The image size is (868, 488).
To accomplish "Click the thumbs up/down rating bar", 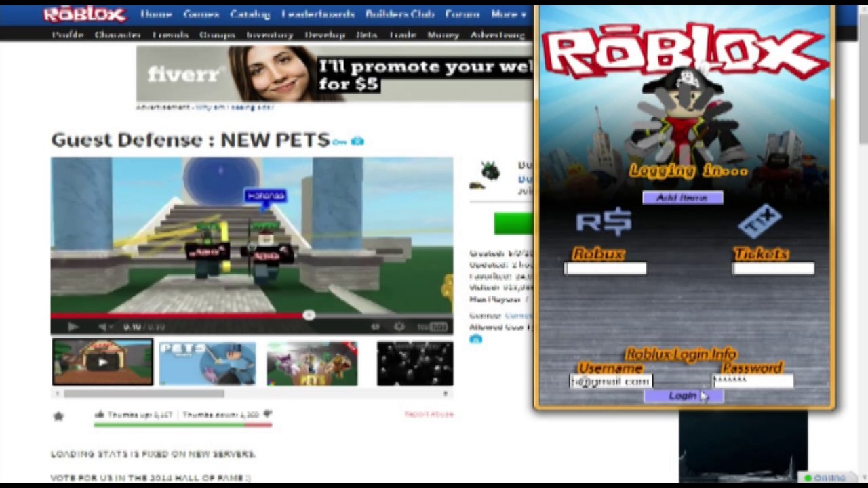I will pyautogui.click(x=183, y=425).
